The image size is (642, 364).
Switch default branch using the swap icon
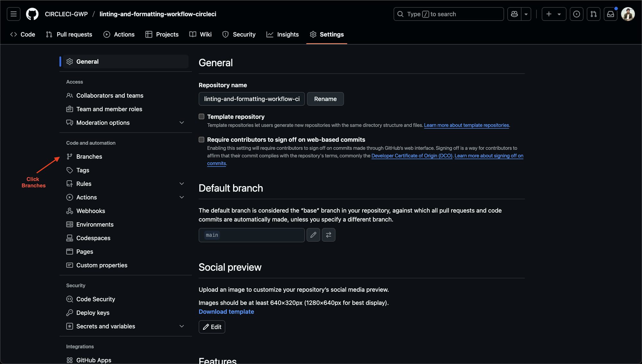(328, 235)
